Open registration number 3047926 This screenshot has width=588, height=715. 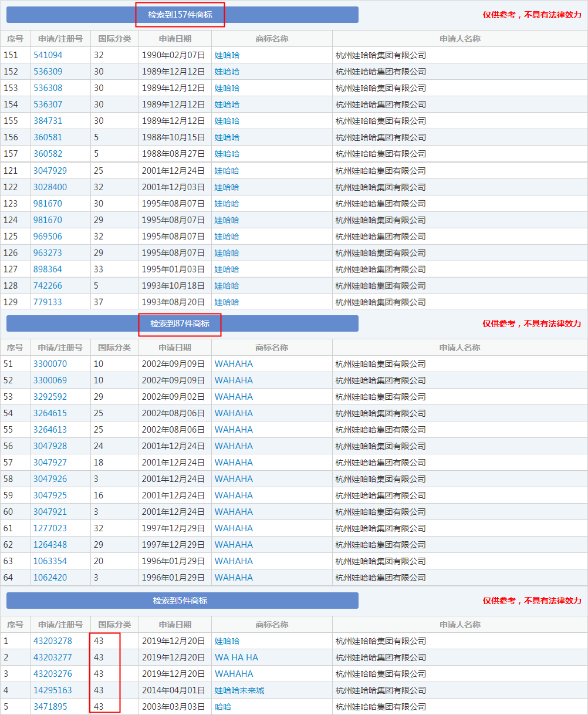[50, 479]
